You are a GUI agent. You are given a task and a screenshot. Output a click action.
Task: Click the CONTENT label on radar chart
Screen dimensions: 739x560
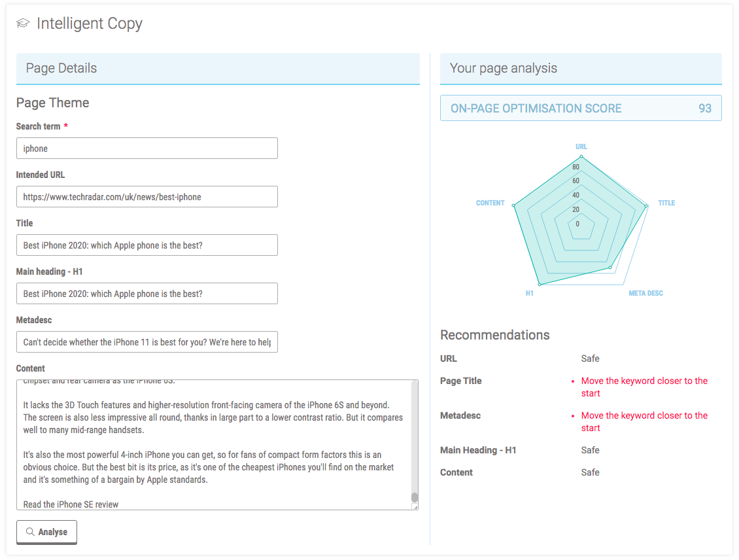(490, 203)
